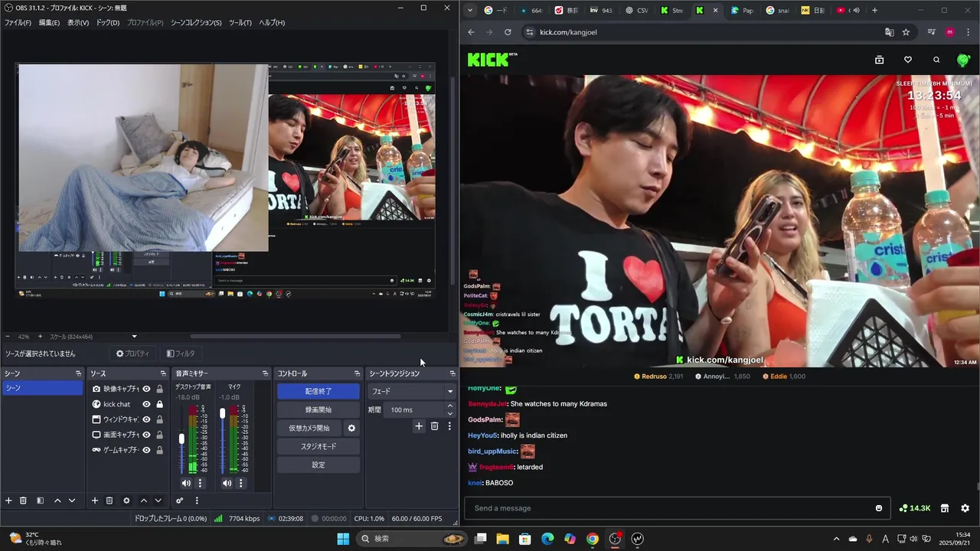Move scene down with the down arrow

(x=72, y=500)
